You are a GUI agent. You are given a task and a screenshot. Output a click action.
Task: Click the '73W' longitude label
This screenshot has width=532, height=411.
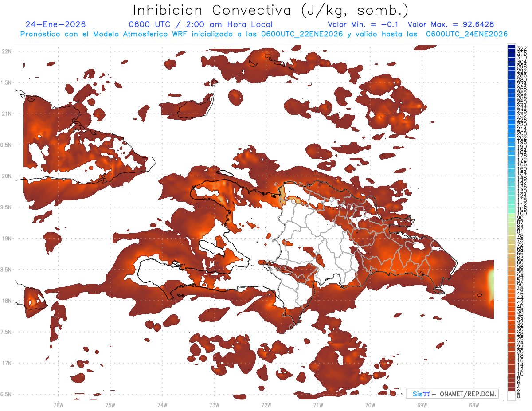pos(214,405)
